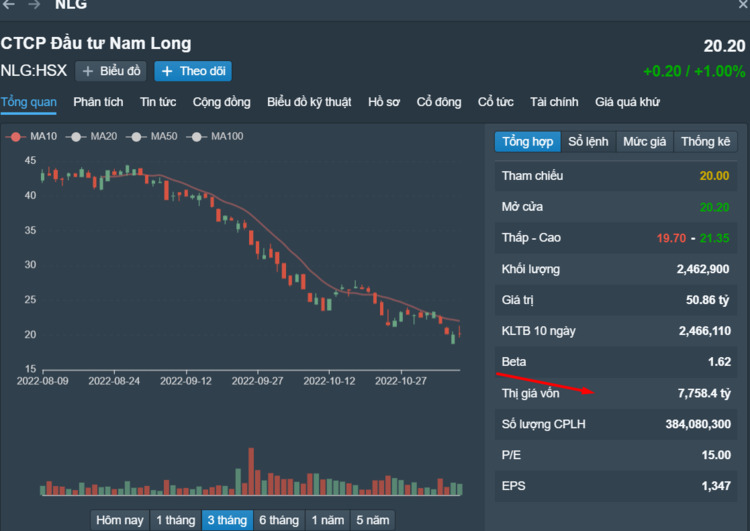Image resolution: width=750 pixels, height=531 pixels.
Task: Click the Thị giá vốn value 7,758.4 tỷ
Action: [704, 393]
